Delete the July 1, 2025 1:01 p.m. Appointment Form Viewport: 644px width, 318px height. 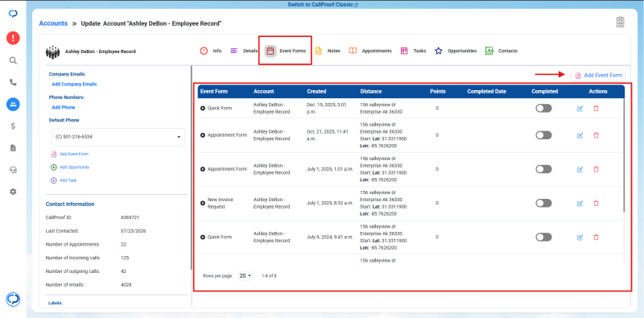tap(597, 169)
